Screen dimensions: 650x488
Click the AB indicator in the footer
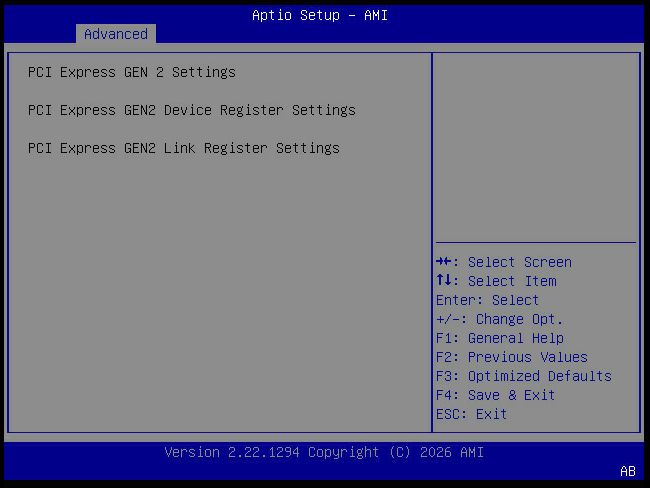coord(628,471)
